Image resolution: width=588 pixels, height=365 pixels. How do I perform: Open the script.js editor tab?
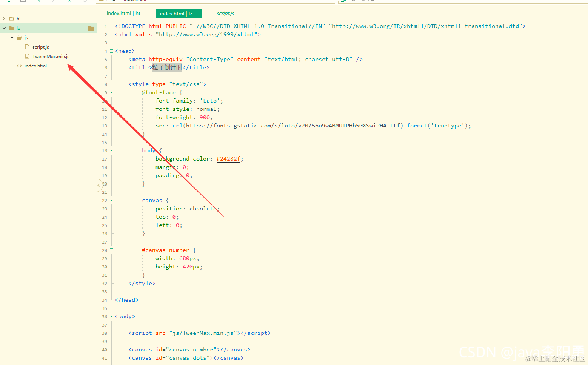(x=225, y=13)
